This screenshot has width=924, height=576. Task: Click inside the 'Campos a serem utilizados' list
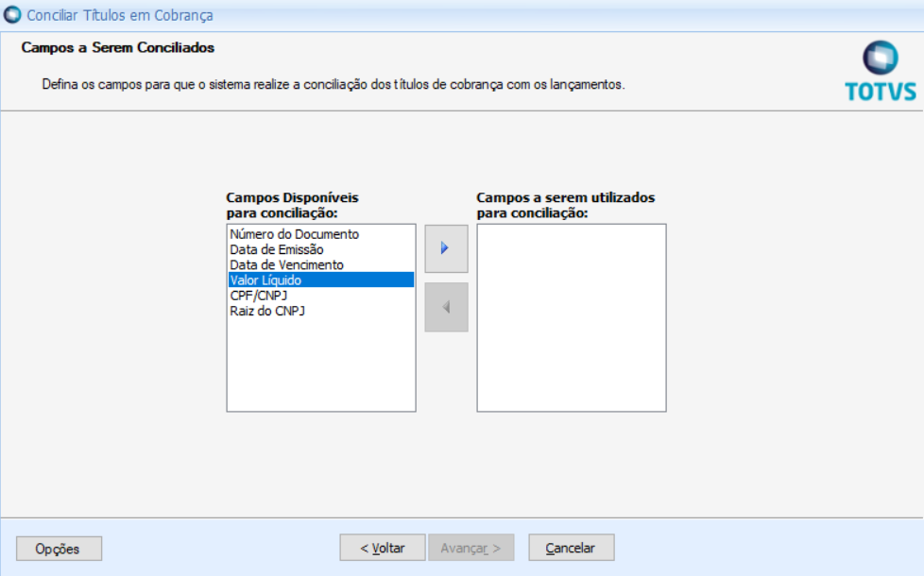click(572, 317)
